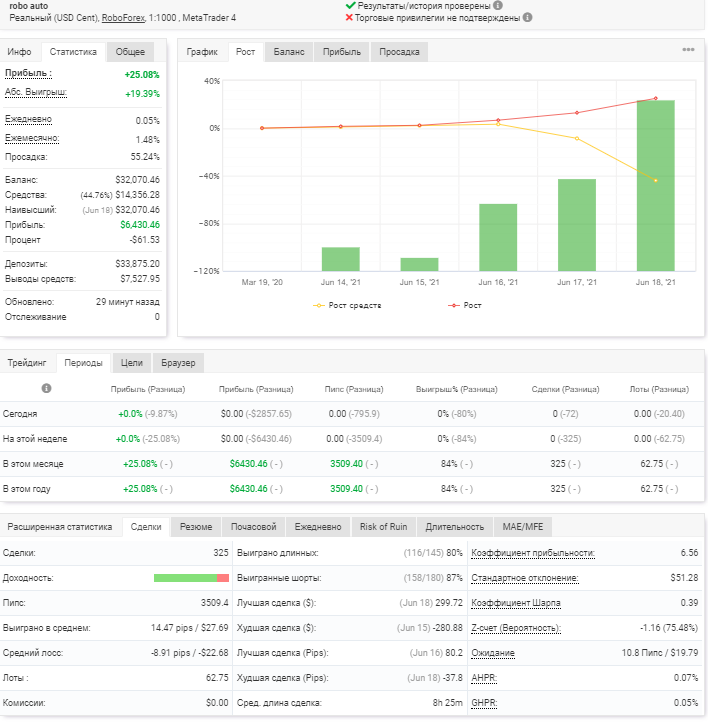Click the Доходность win/loss progress bar
This screenshot has height=723, width=708.
coord(191,578)
